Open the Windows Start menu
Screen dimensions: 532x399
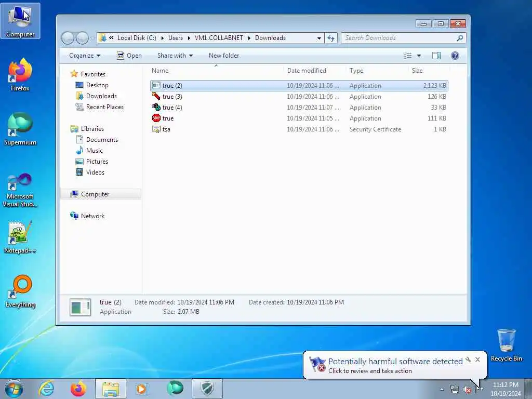(x=14, y=389)
